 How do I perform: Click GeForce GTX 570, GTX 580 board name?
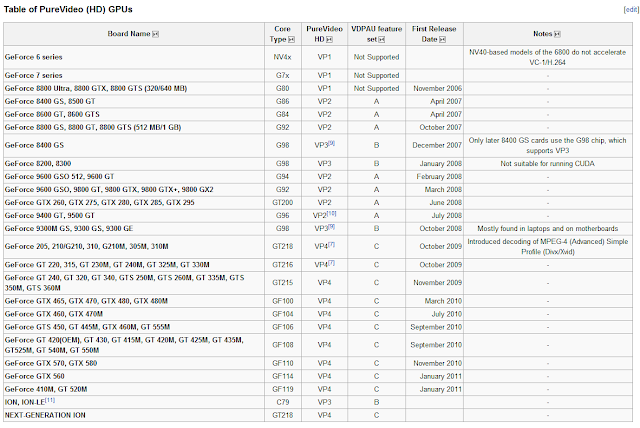click(51, 364)
